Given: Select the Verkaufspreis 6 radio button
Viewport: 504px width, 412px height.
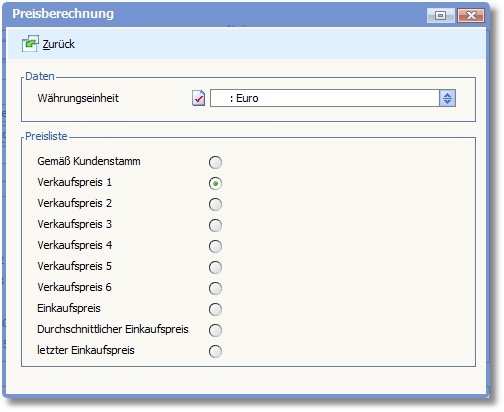Looking at the screenshot, I should click(x=215, y=288).
